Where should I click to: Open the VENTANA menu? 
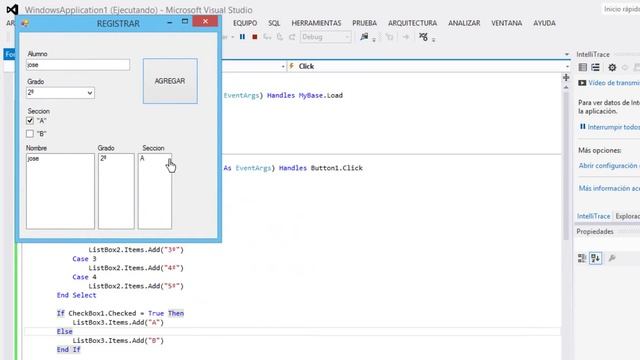pos(507,23)
